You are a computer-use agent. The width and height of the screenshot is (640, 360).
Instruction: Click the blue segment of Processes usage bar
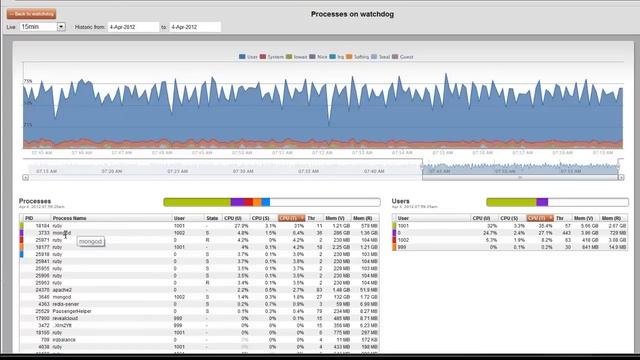click(266, 202)
